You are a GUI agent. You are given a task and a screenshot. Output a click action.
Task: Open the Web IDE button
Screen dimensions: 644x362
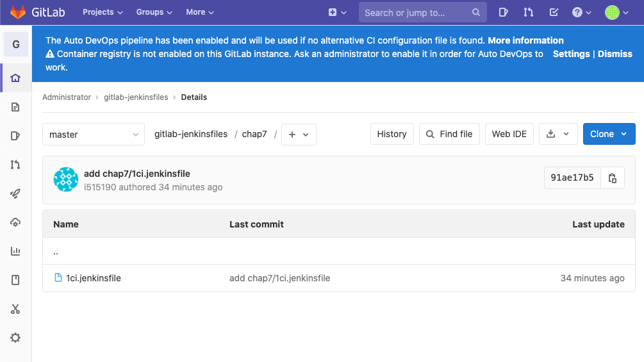tap(509, 134)
